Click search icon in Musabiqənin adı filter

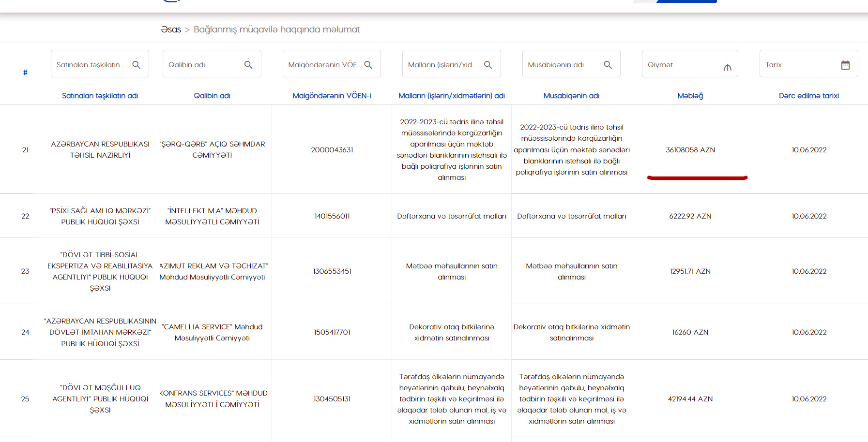point(608,65)
